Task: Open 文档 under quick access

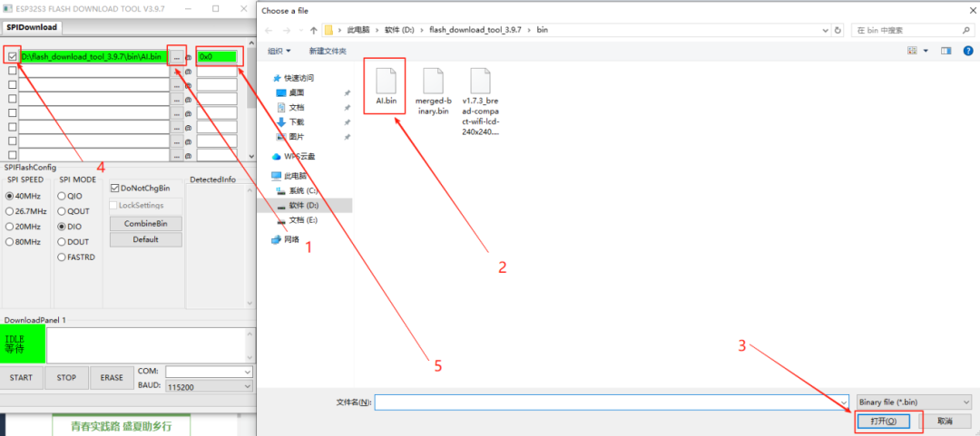Action: tap(290, 108)
